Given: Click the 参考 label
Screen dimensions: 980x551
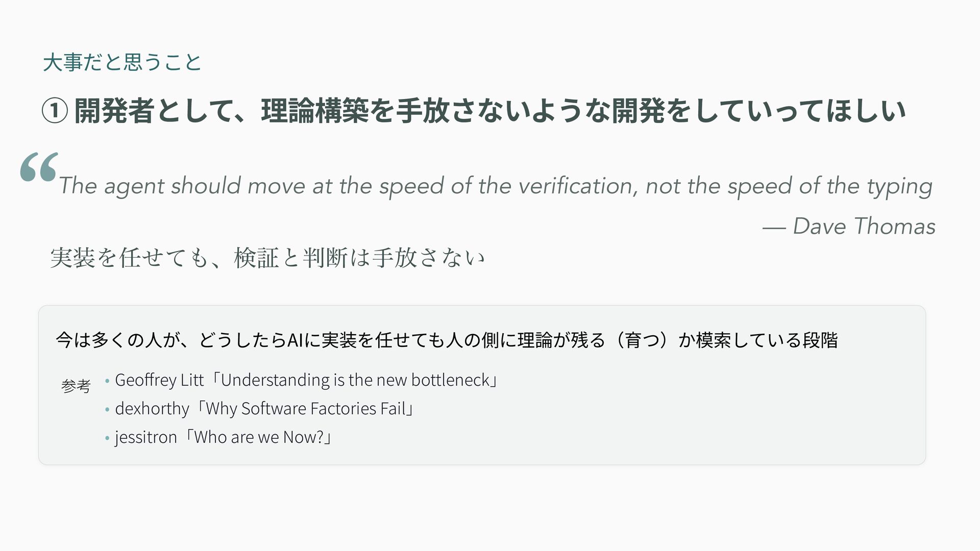Looking at the screenshot, I should tap(76, 386).
